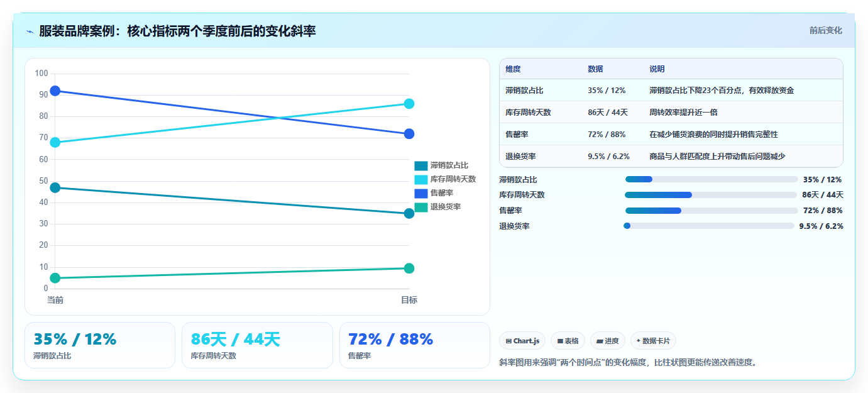Viewport: 868px width, 393px height.
Task: Open the 86天 / 44天 库存周转天数 data card
Action: [257, 345]
